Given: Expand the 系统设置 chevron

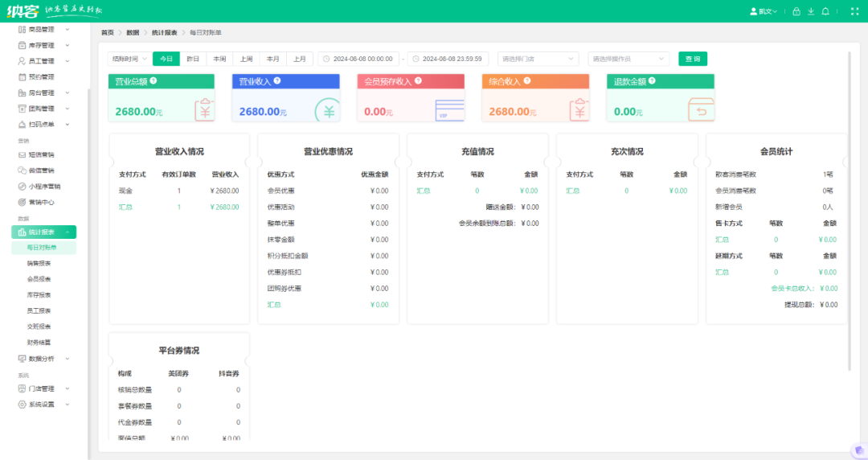Looking at the screenshot, I should tap(68, 405).
